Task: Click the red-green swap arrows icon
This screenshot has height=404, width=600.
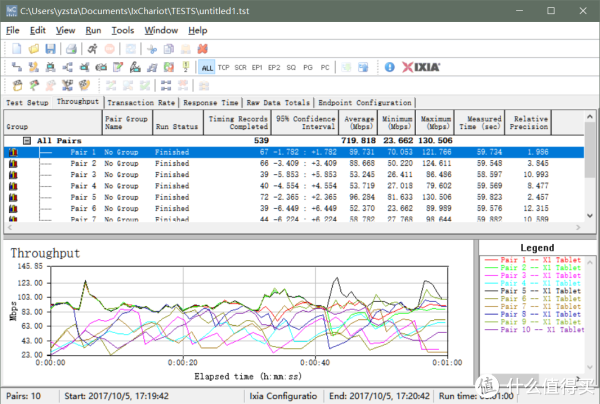Action: [x=169, y=67]
